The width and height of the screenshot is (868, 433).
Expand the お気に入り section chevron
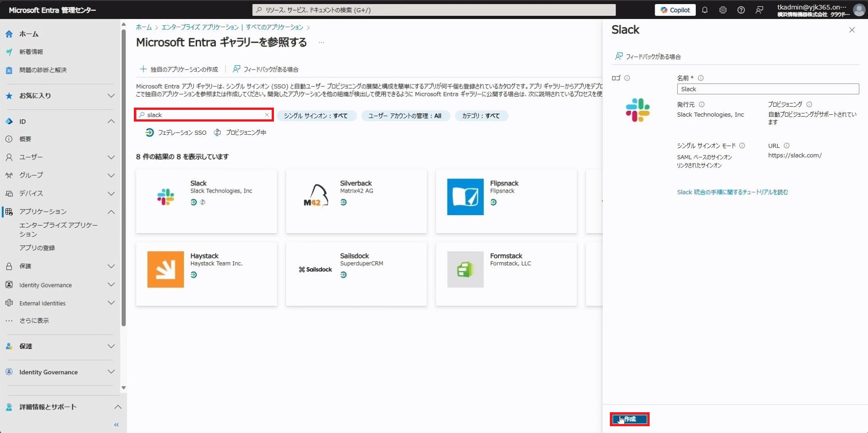(111, 96)
